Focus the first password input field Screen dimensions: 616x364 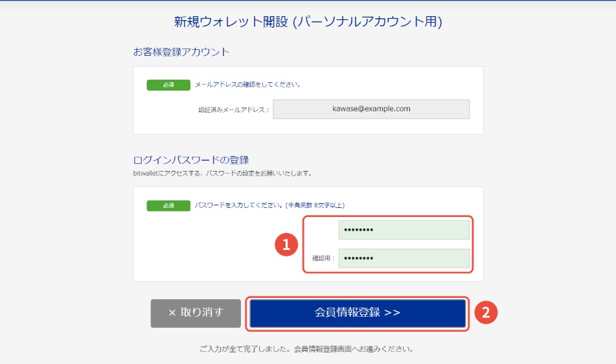(x=404, y=230)
